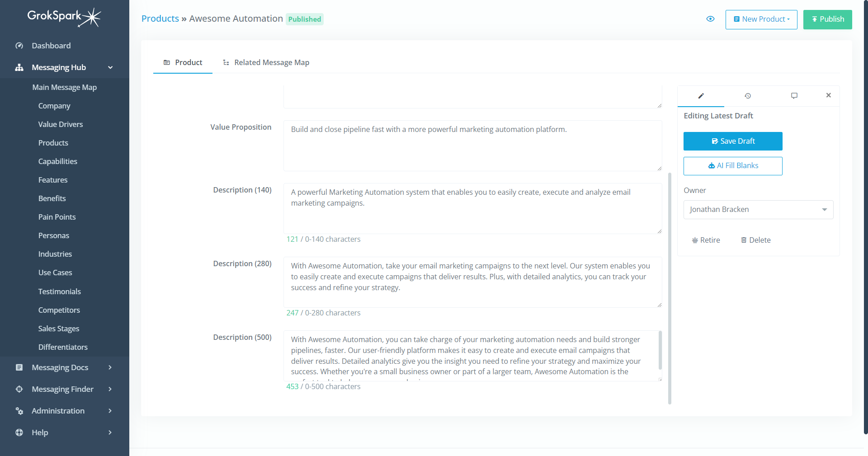The width and height of the screenshot is (868, 456).
Task: Click the Messaging Docs icon
Action: click(x=19, y=367)
